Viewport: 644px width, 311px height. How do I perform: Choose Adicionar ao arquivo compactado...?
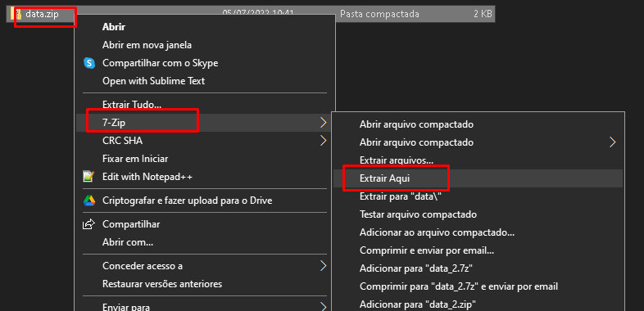437,232
